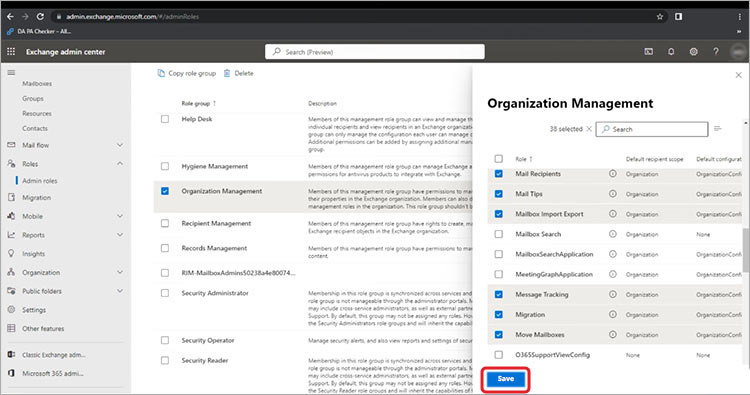
Task: Click the browser forward arrow
Action: click(25, 16)
